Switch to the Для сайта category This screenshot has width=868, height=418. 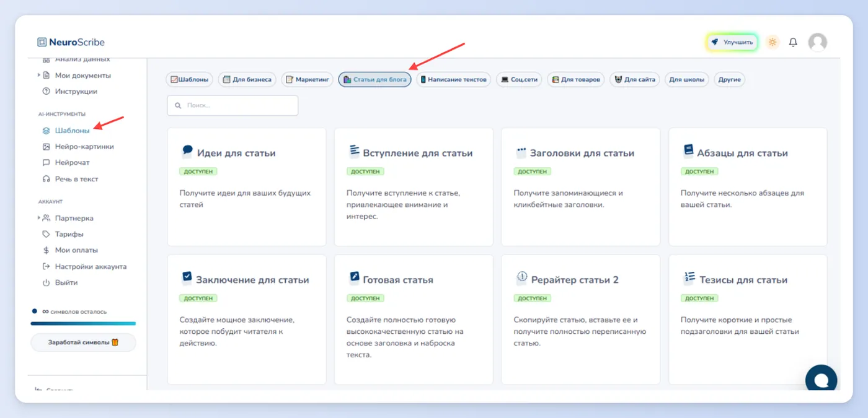click(x=635, y=79)
